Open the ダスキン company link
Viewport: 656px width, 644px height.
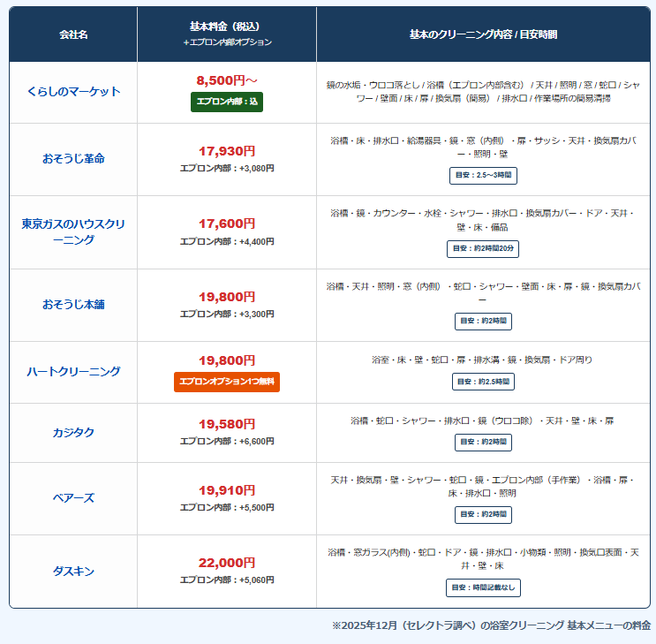(x=73, y=572)
